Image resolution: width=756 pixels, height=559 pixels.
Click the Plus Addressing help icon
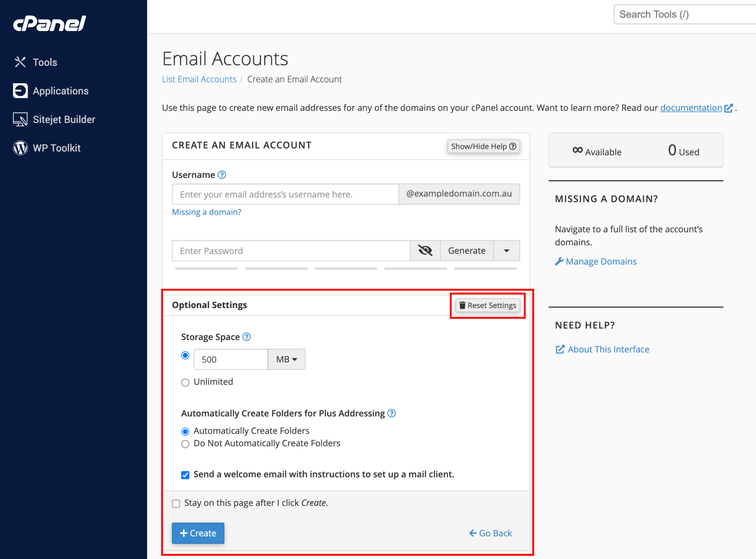391,413
